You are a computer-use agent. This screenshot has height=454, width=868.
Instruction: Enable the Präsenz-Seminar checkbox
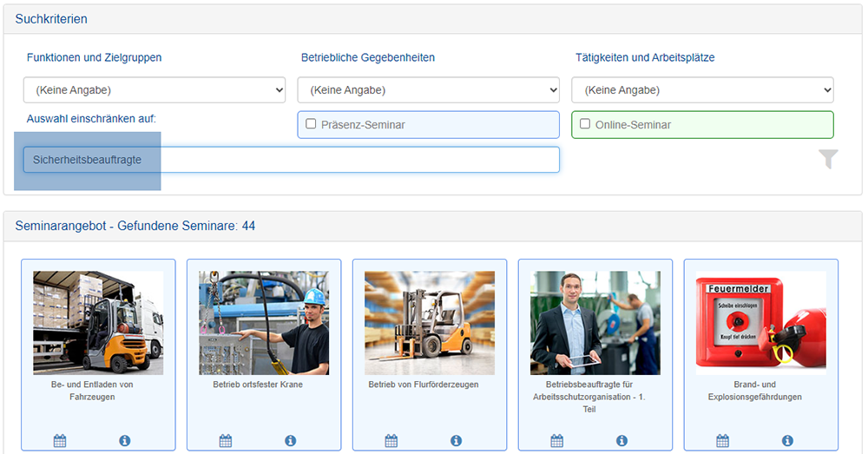(311, 124)
